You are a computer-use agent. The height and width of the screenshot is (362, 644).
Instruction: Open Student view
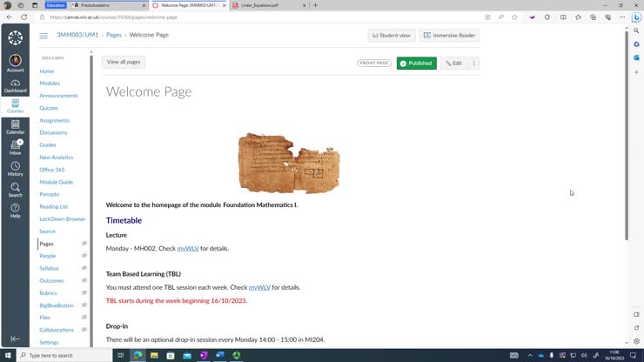[x=392, y=36]
